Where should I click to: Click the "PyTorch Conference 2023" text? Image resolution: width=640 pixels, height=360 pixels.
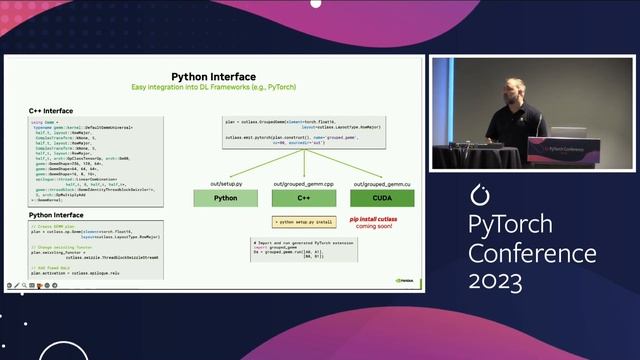click(x=532, y=253)
